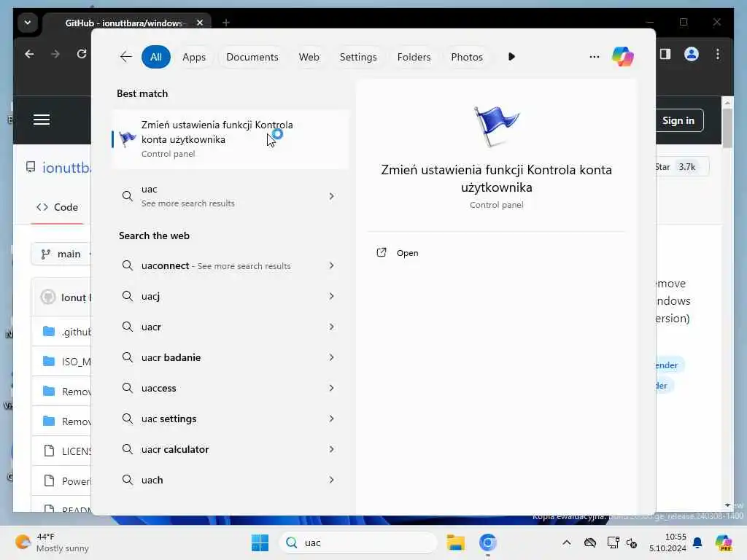Select the uac settings web suggestion
Viewport: 747px width, 560px height.
tap(230, 419)
